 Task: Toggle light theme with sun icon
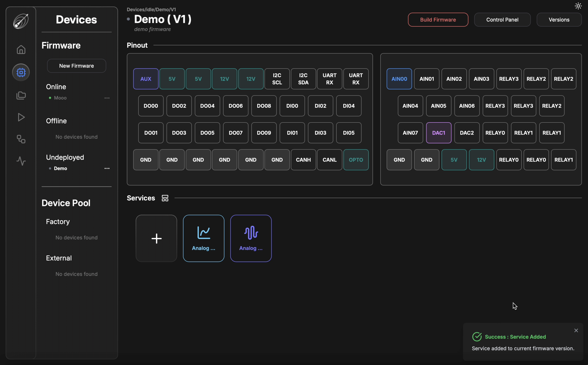click(578, 6)
